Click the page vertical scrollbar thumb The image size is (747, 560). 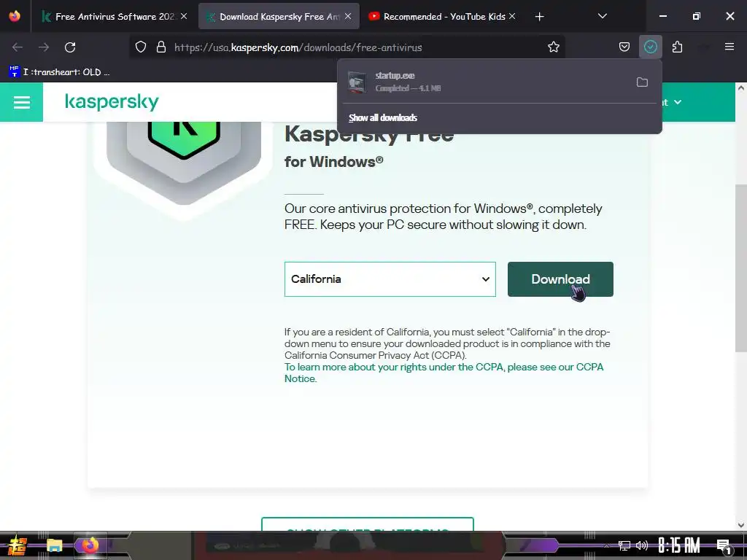coord(741,268)
